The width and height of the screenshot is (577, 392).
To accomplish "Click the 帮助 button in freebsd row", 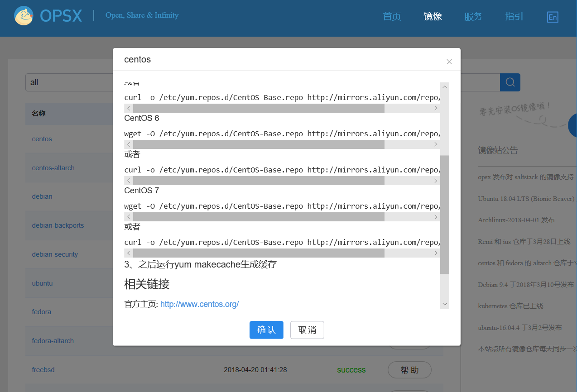I will point(409,370).
